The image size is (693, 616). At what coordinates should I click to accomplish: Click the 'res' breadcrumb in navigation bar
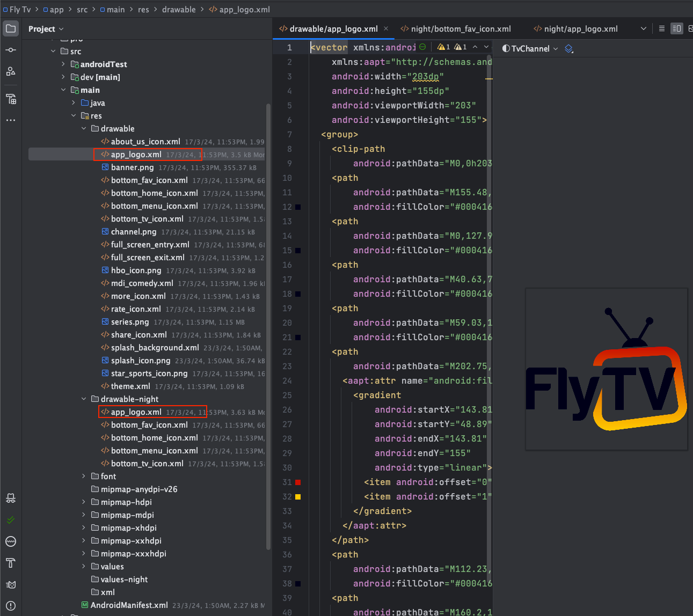(x=143, y=10)
